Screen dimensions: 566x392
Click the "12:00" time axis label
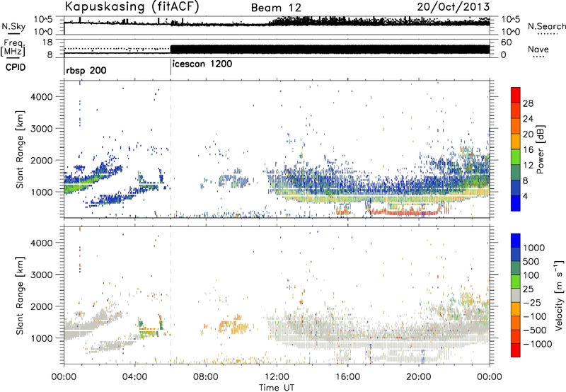(x=277, y=377)
